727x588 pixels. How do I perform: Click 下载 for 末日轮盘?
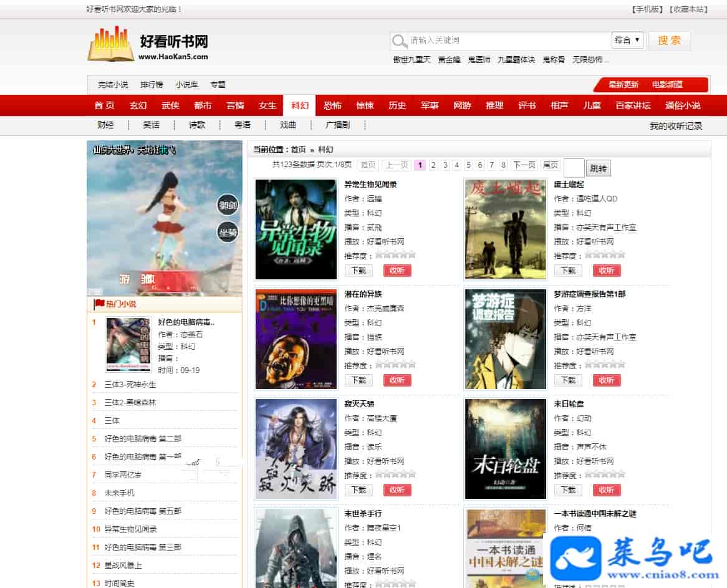point(568,490)
